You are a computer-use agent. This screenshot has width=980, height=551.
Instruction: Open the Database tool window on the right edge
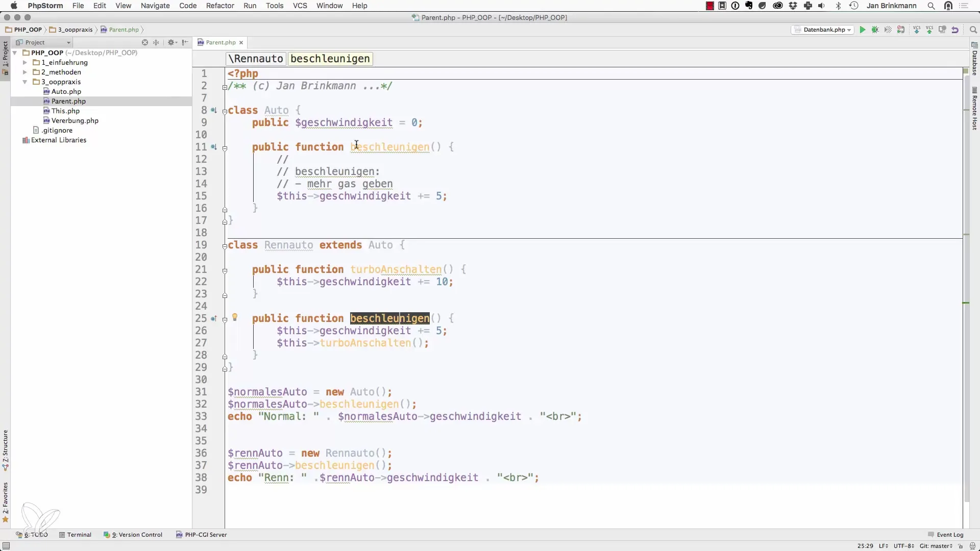click(974, 59)
